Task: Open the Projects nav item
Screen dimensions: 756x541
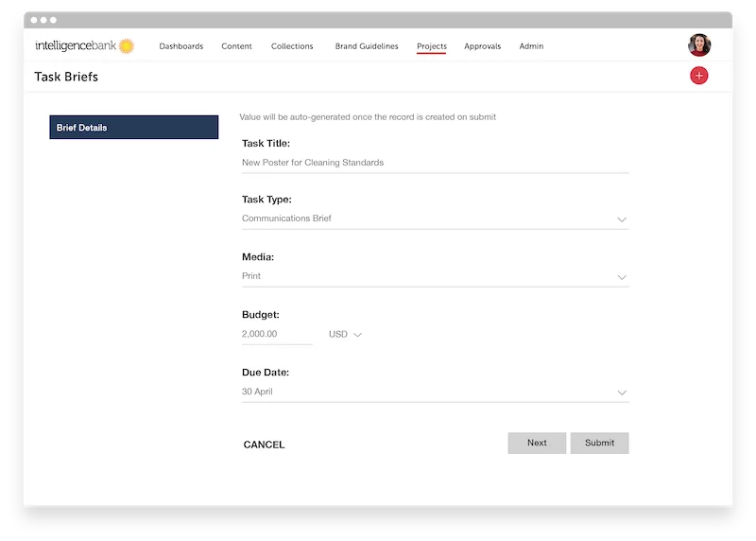Action: [x=432, y=46]
